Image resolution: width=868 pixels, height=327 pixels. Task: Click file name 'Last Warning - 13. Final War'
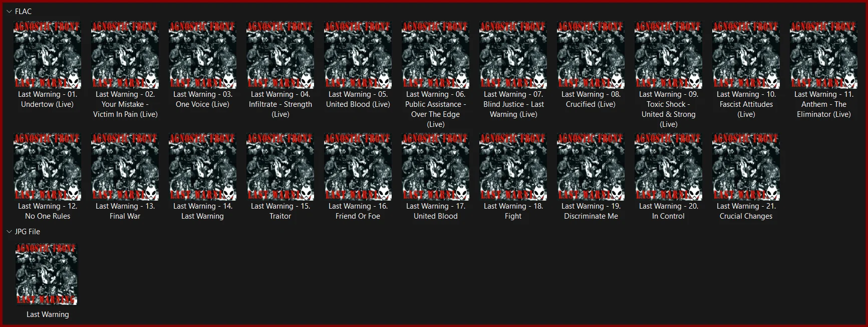click(125, 211)
